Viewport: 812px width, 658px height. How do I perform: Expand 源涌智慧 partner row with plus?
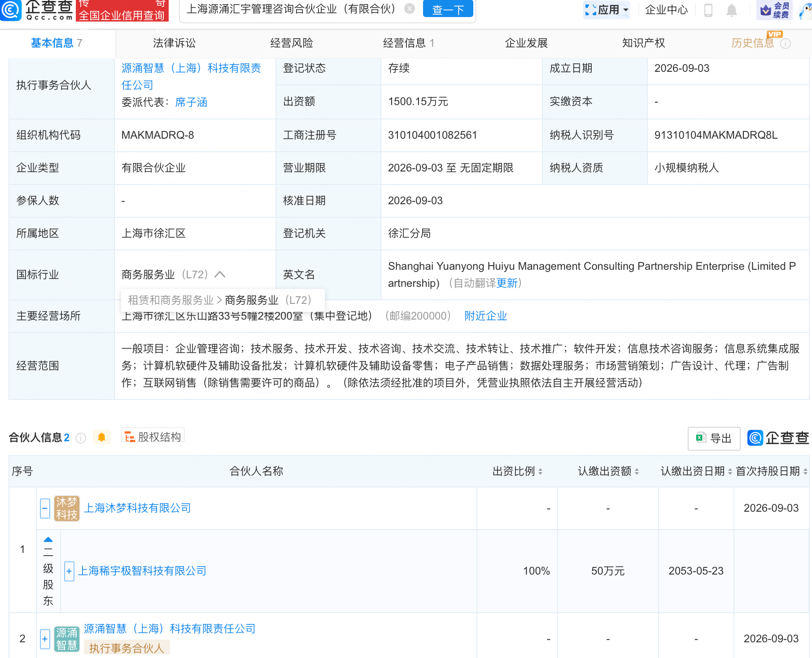[x=45, y=639]
